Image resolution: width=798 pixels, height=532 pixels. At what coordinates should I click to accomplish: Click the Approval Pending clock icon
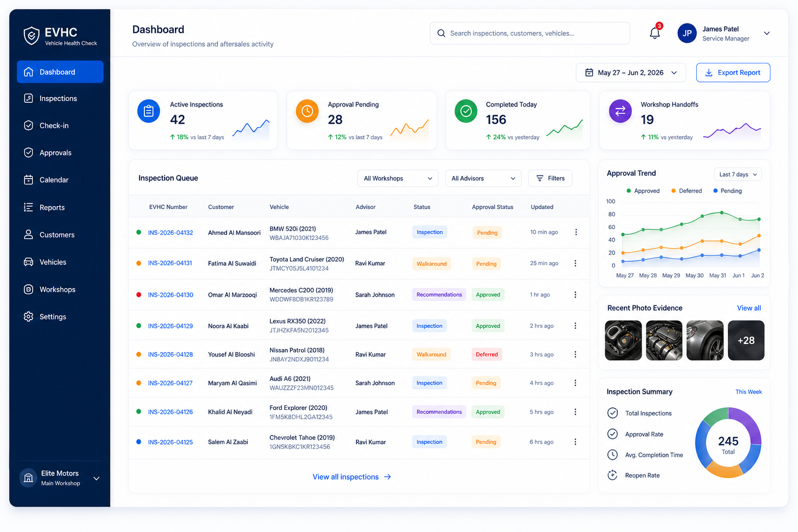pyautogui.click(x=307, y=111)
